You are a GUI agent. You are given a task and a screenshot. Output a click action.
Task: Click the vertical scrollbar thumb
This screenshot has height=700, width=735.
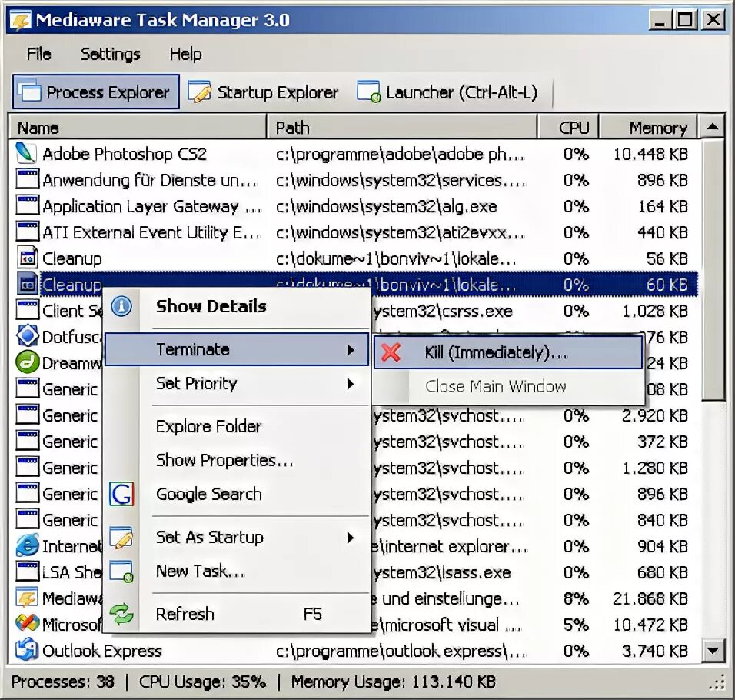[713, 269]
